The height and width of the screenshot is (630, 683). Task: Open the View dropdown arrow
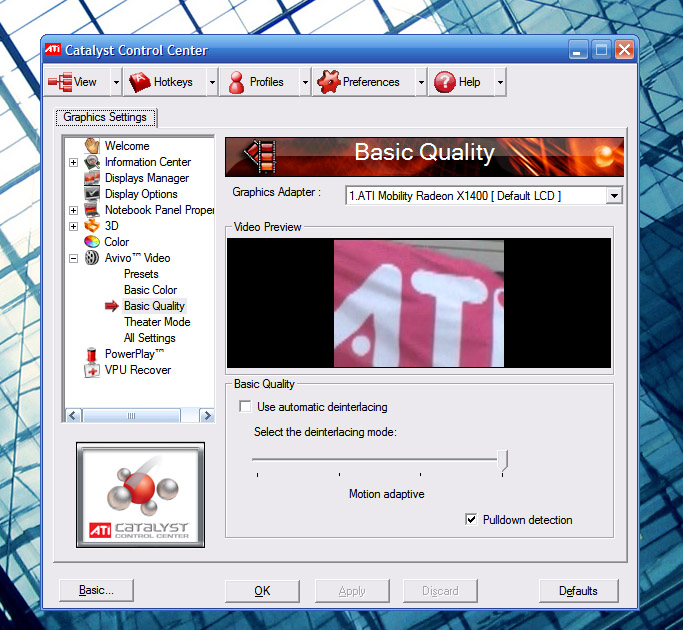pyautogui.click(x=116, y=82)
